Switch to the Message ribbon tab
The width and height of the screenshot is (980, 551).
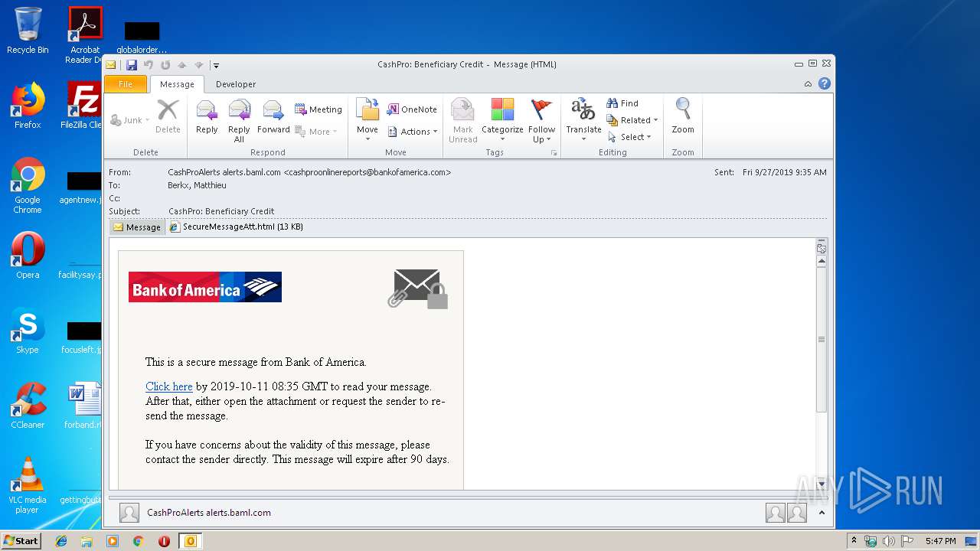(x=177, y=84)
